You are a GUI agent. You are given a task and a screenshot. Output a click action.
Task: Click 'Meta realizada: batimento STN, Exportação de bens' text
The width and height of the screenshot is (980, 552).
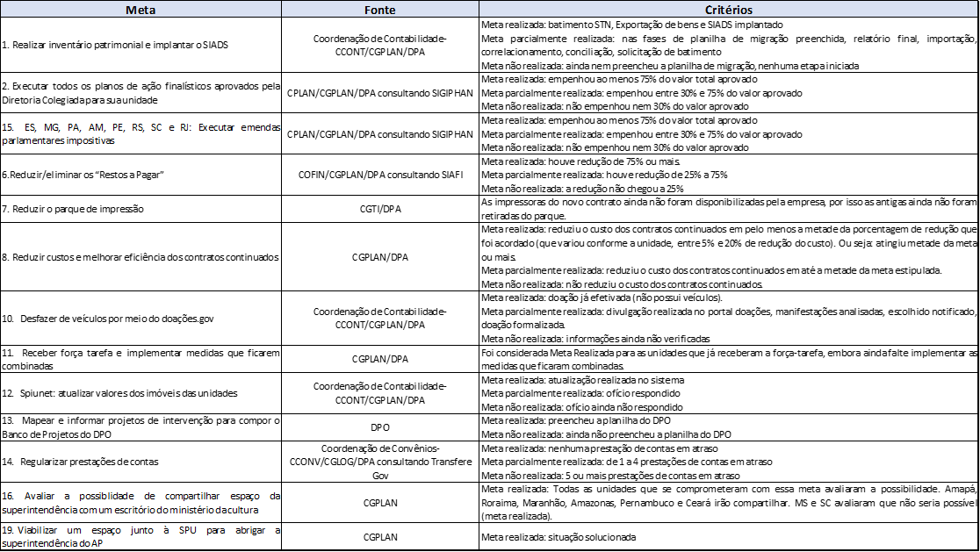632,25
